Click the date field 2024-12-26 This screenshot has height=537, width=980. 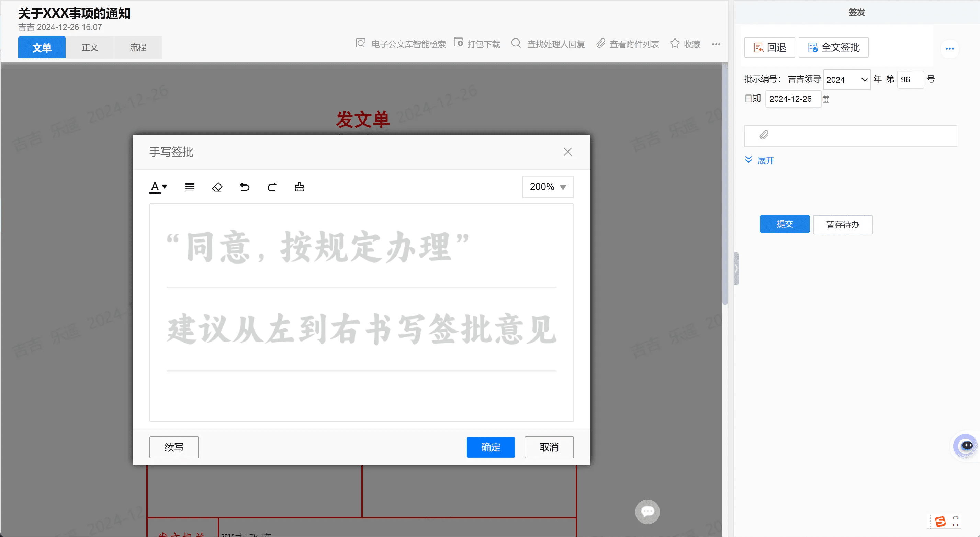[x=793, y=99]
